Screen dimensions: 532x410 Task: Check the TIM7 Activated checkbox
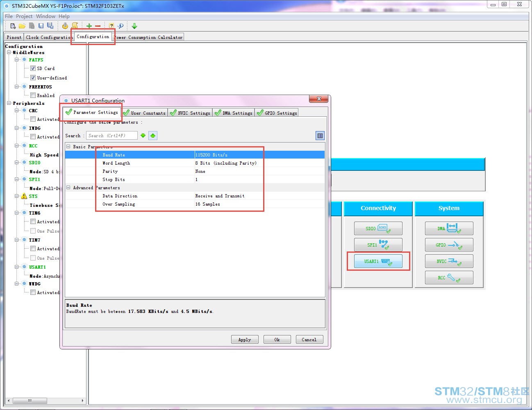pos(33,249)
